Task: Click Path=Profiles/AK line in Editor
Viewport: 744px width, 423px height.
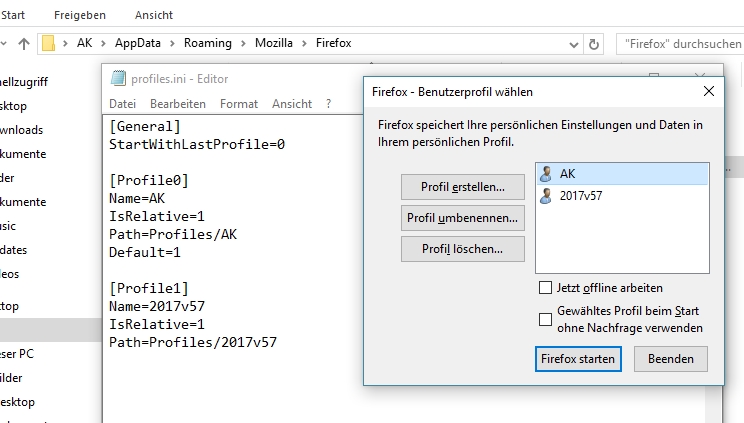Action: pos(173,235)
